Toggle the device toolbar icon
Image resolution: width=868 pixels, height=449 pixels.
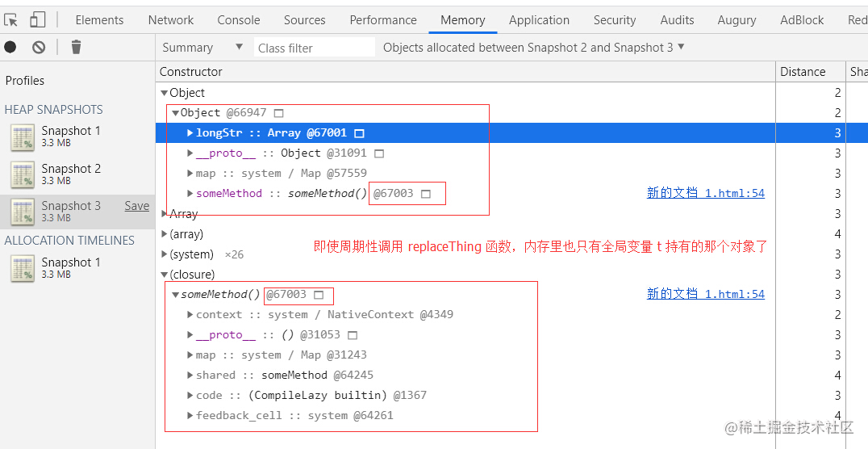tap(38, 19)
